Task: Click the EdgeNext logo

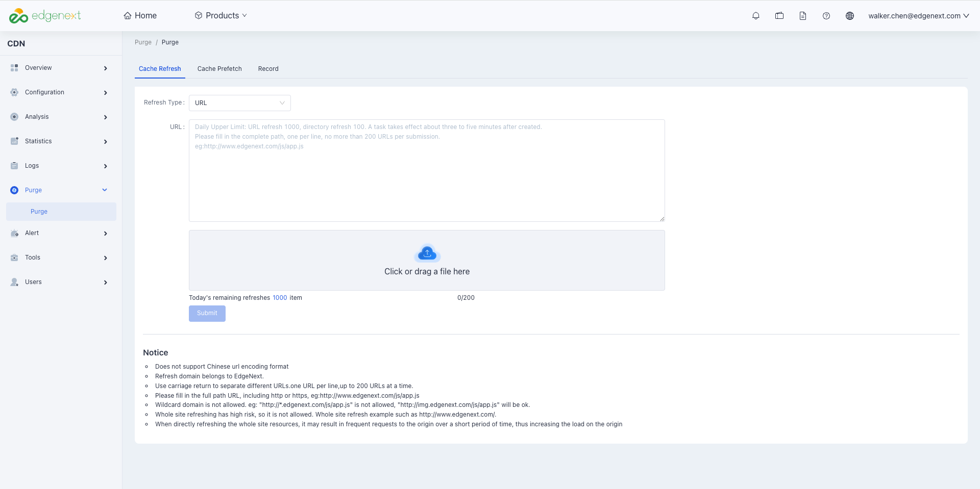Action: (x=45, y=16)
